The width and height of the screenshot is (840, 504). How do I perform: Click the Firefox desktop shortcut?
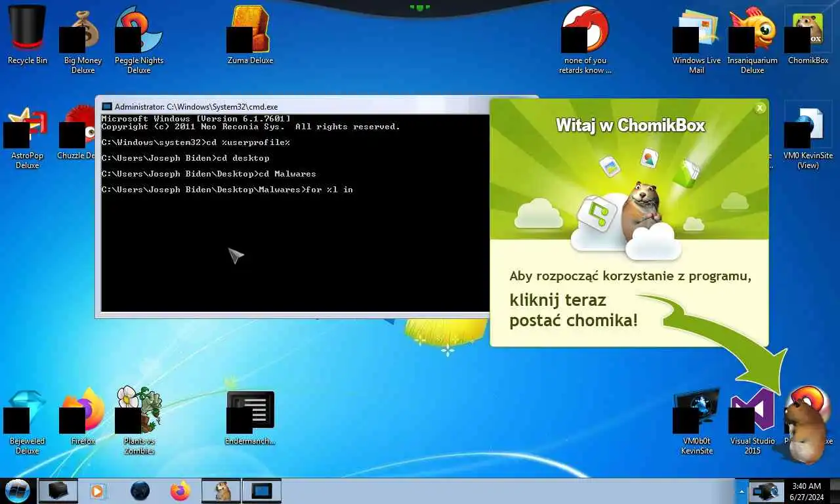83,417
